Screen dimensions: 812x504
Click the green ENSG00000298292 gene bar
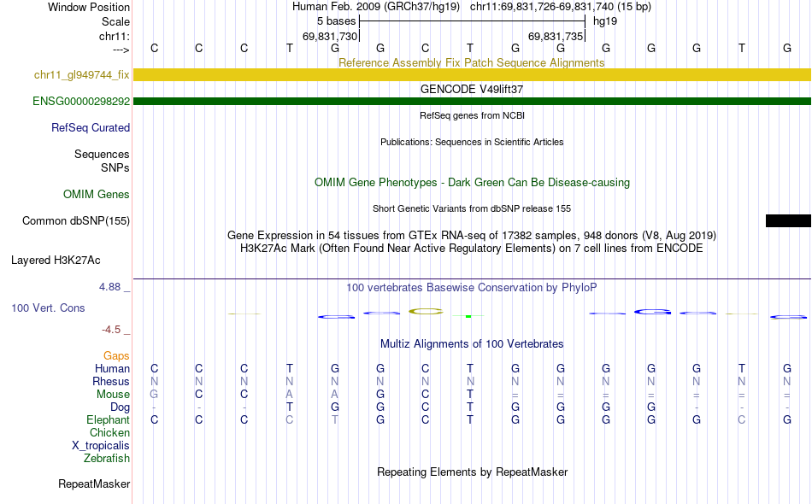(x=472, y=101)
